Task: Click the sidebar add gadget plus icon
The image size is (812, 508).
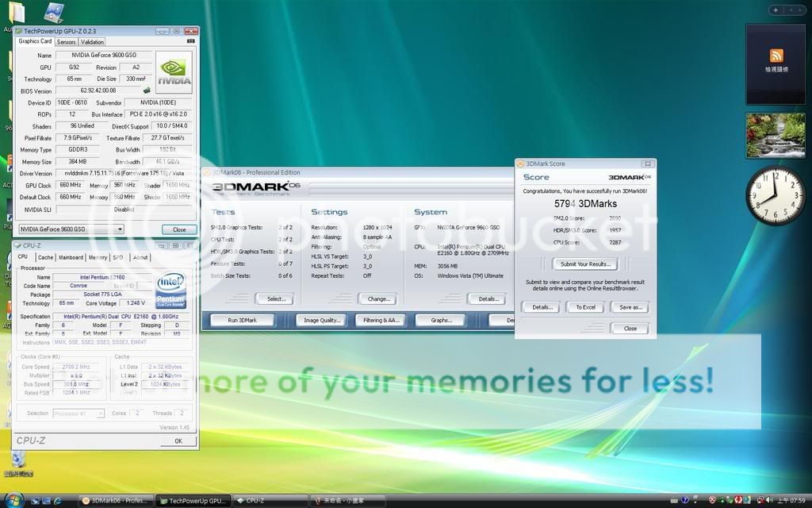Action: (x=775, y=10)
